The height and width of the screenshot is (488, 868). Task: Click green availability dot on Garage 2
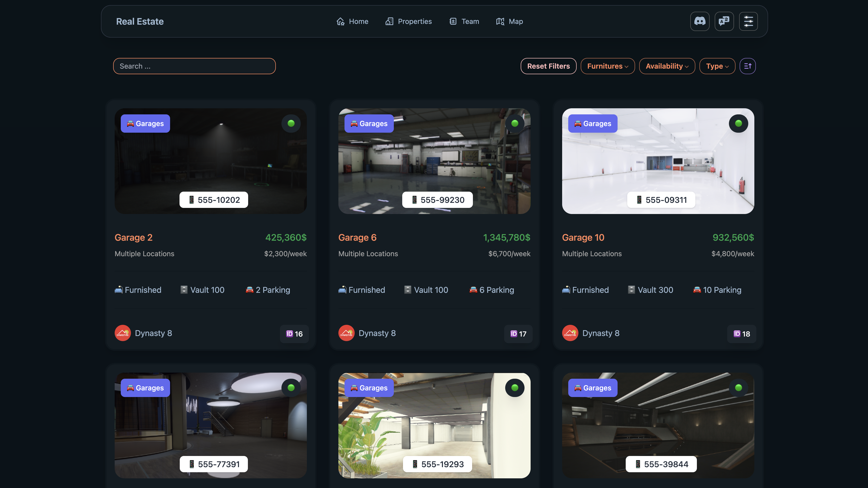[291, 123]
